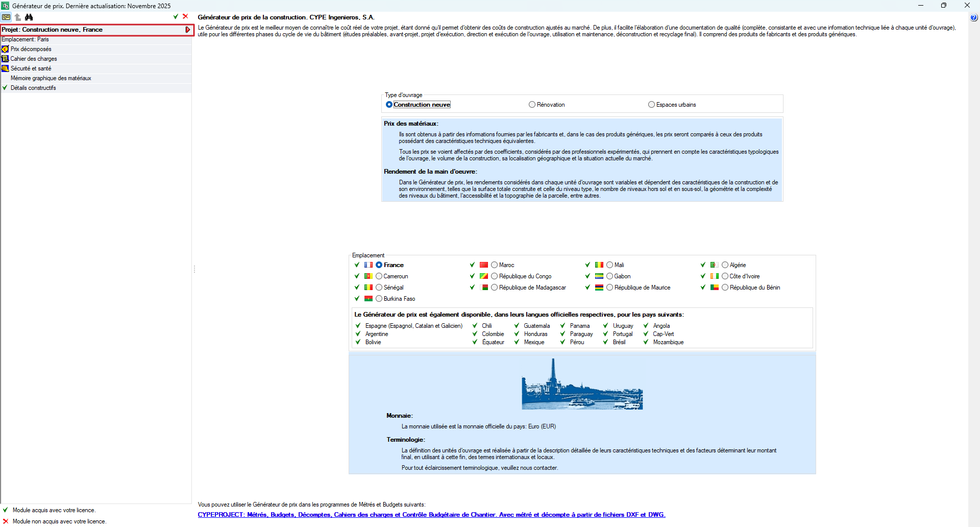Select the Espaces urbains radio option
Viewport: 980px width, 527px height.
tap(651, 105)
